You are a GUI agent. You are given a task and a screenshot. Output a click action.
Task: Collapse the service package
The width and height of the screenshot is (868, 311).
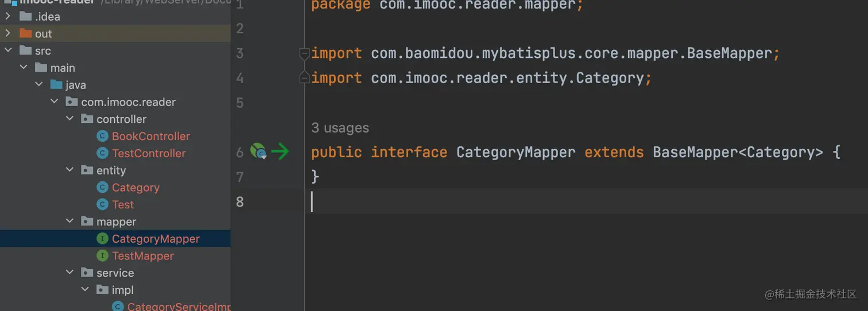pos(70,273)
